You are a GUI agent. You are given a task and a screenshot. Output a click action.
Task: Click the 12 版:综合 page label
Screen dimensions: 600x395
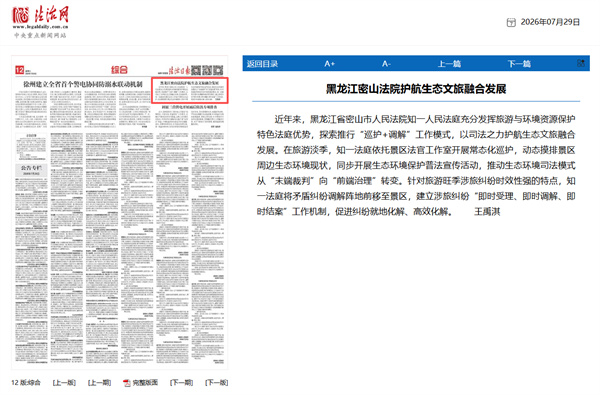point(26,383)
